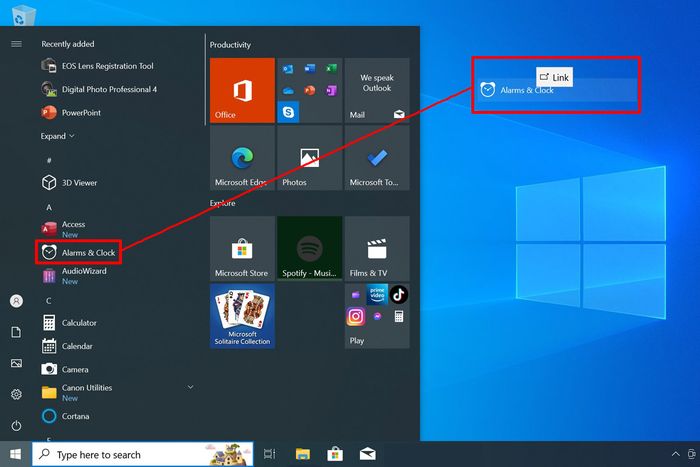Open Films & TV tile

(377, 249)
